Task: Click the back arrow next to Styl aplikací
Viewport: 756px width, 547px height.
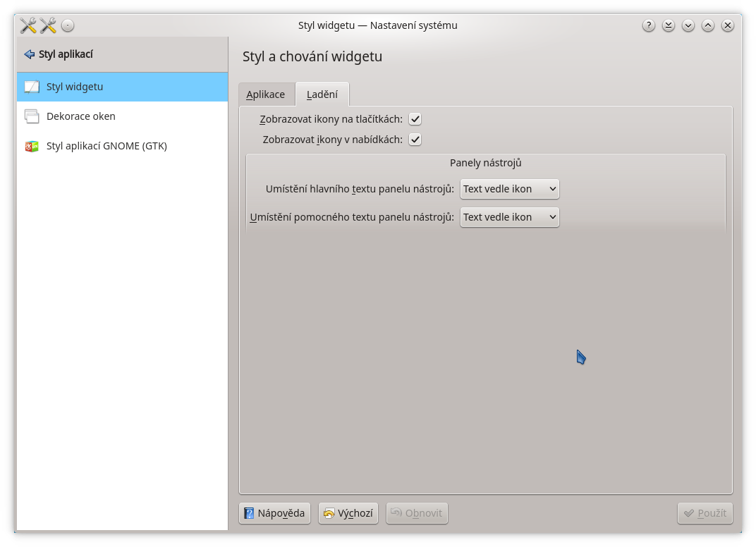Action: pos(29,54)
